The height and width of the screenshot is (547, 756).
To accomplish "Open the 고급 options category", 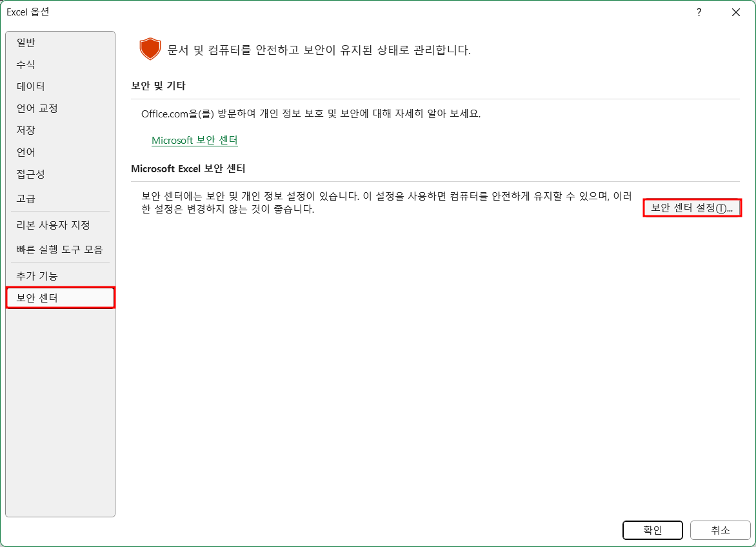I will pyautogui.click(x=60, y=198).
